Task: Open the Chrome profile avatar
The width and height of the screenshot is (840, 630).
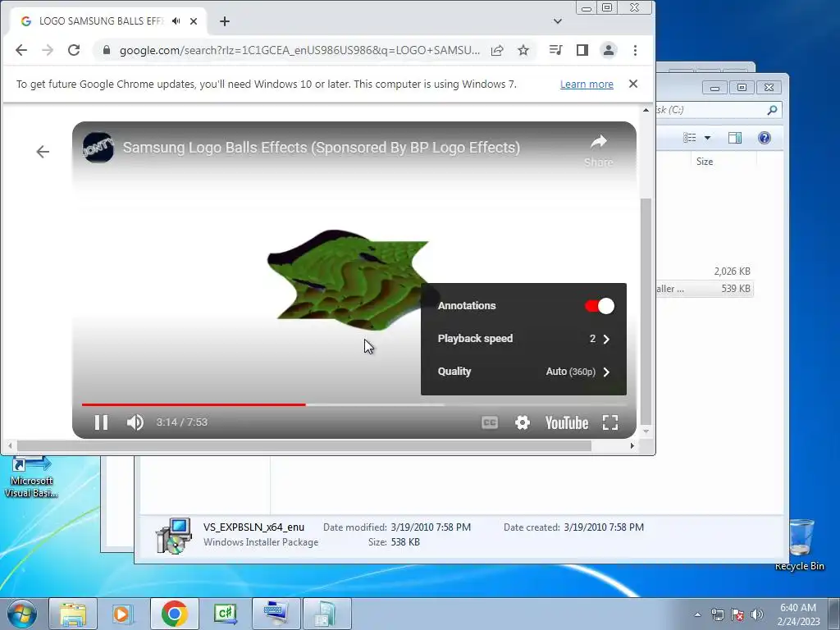Action: point(609,50)
